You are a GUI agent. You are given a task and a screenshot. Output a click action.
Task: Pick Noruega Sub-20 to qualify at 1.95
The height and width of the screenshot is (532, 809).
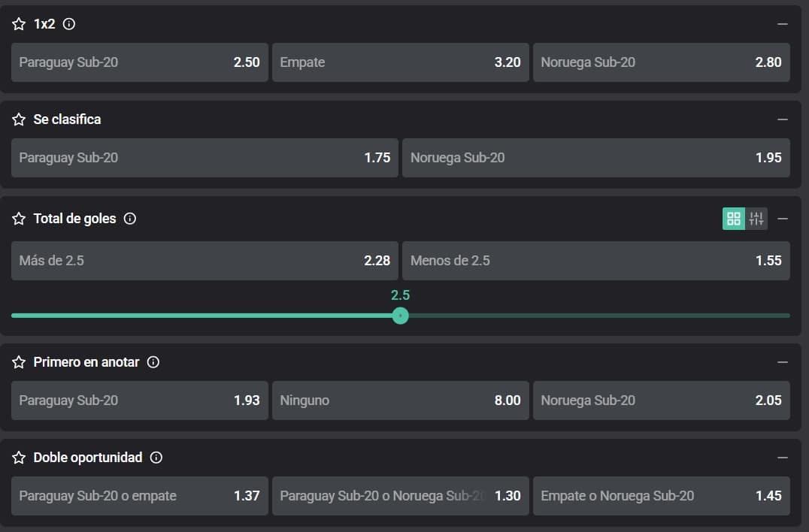595,158
